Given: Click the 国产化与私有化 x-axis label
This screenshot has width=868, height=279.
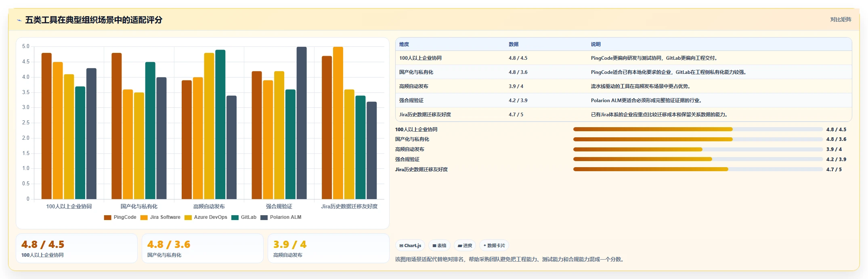Looking at the screenshot, I should coord(139,206).
